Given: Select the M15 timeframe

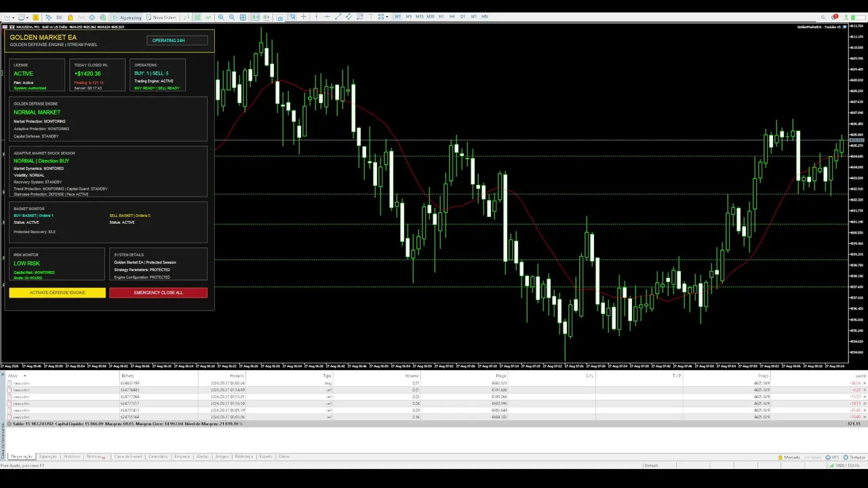Looking at the screenshot, I should 420,16.
